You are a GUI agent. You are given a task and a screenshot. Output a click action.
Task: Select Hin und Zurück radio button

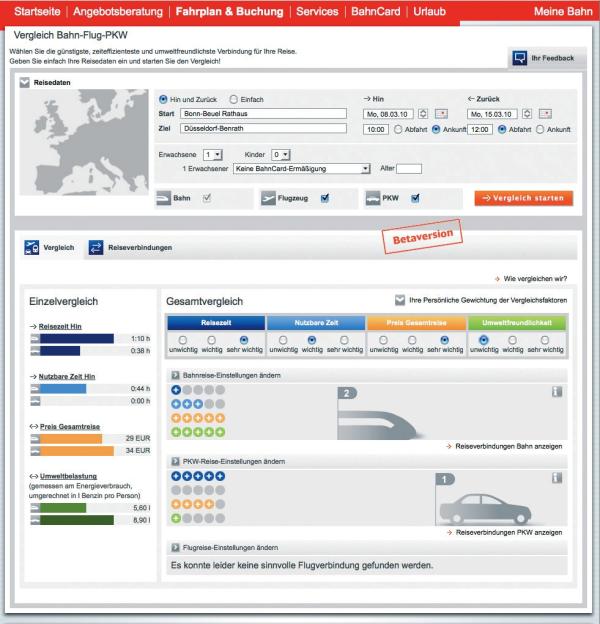[x=163, y=99]
